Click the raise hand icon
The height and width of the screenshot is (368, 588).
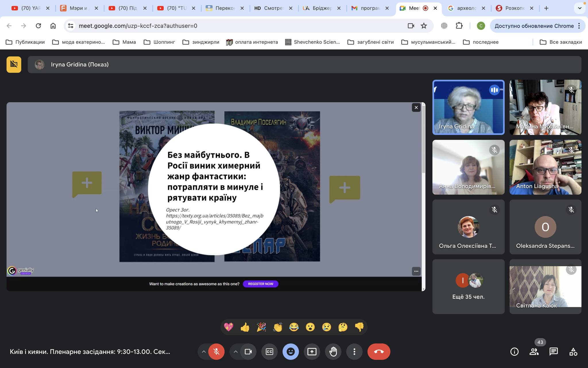point(333,352)
